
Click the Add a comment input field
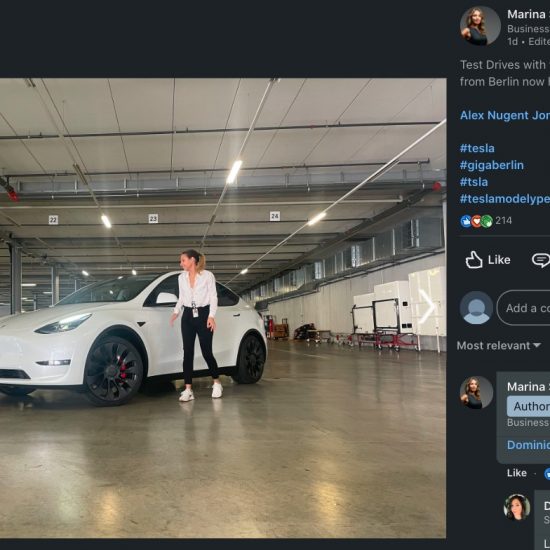point(524,308)
